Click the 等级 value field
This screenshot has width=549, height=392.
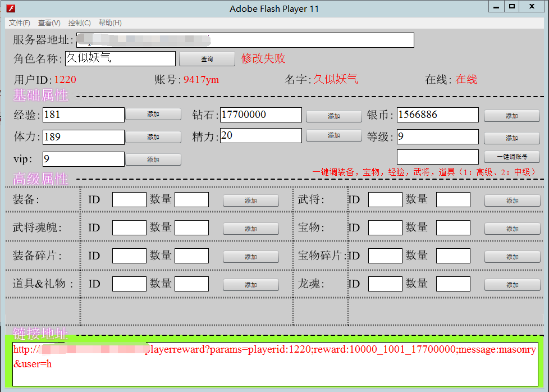(437, 137)
